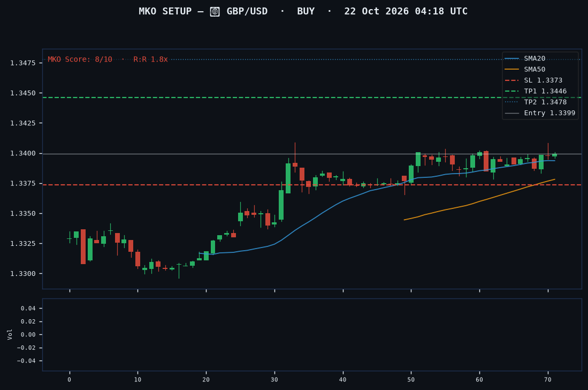Click the 1.3350 price axis label
This screenshot has height=390, width=588.
tap(23, 214)
